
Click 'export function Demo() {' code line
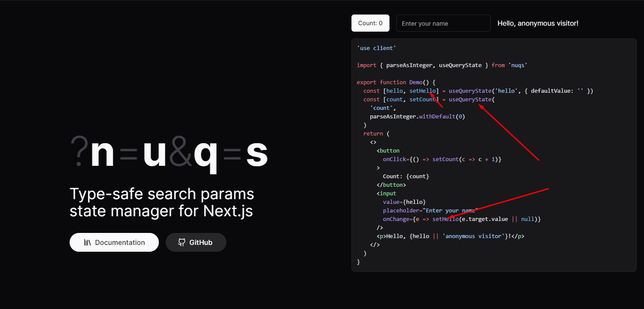coord(396,82)
